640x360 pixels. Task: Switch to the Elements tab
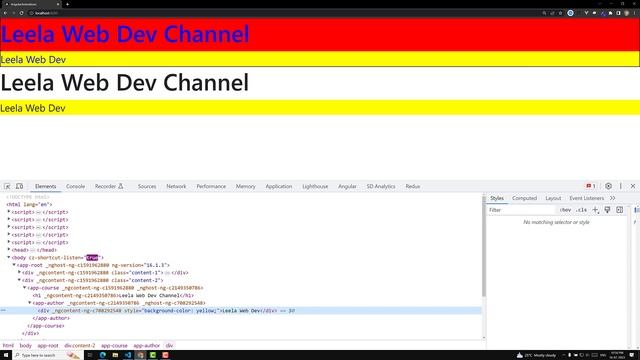45,186
